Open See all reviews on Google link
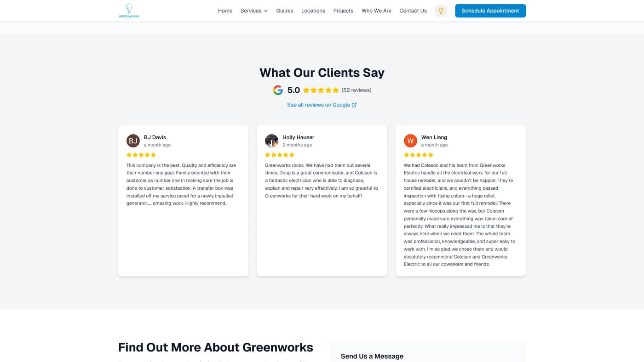644x362 pixels. (x=318, y=105)
